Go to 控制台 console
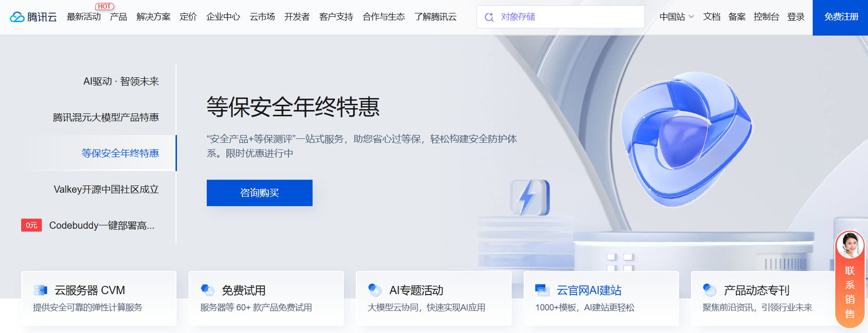Image resolution: width=868 pixels, height=333 pixels. click(766, 17)
